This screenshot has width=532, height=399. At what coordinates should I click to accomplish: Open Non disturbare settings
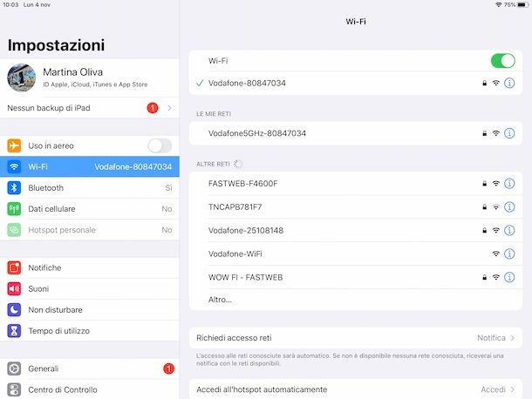click(x=90, y=310)
